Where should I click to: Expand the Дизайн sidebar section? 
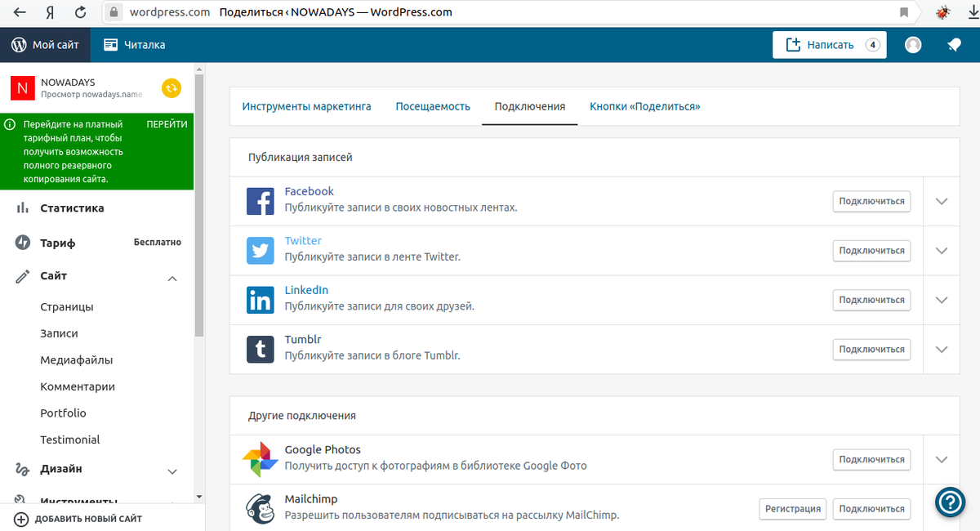pos(172,471)
